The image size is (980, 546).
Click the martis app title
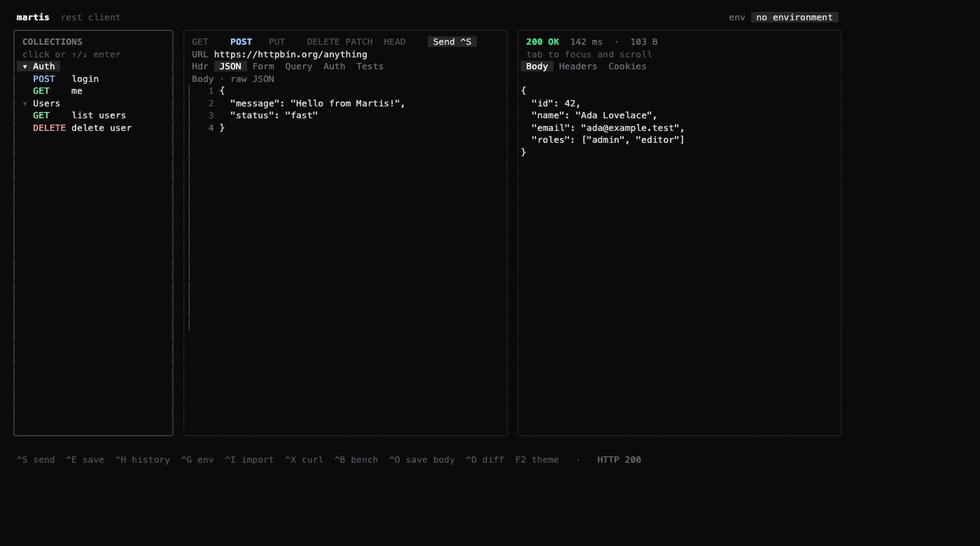[x=33, y=17]
